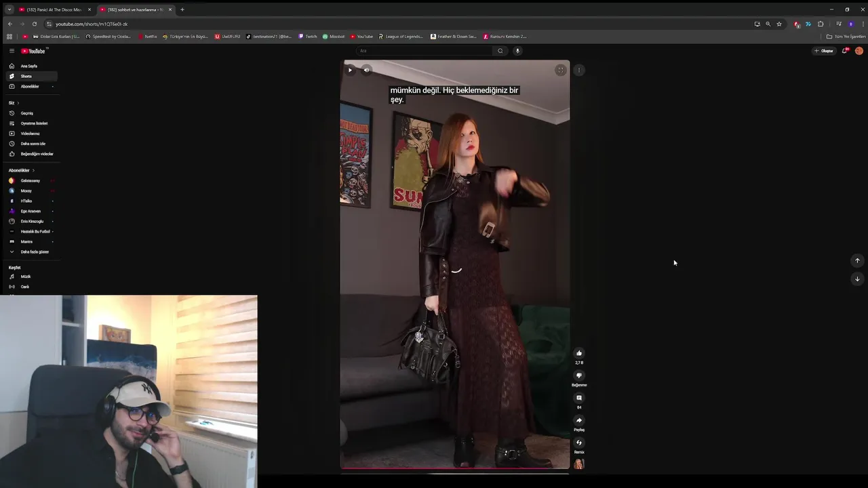Screen dimensions: 868x488
Task: Open the HTalks subscription channel
Action: tap(32, 201)
